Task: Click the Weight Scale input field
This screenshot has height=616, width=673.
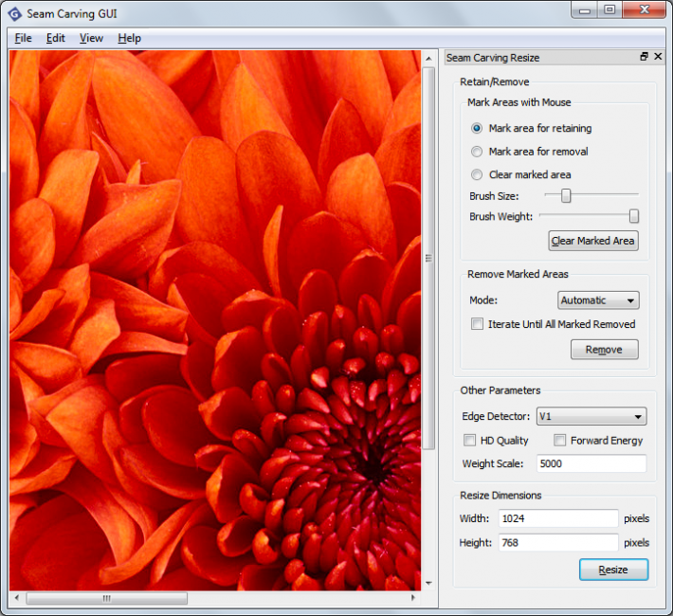Action: tap(591, 463)
